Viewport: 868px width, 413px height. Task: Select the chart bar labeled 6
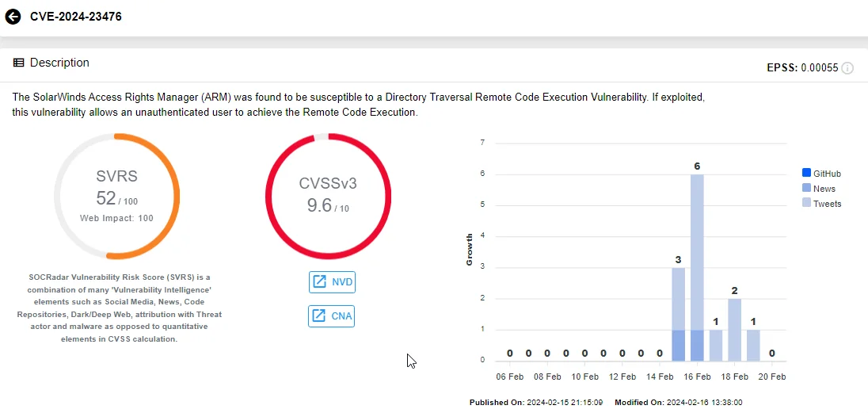697,268
